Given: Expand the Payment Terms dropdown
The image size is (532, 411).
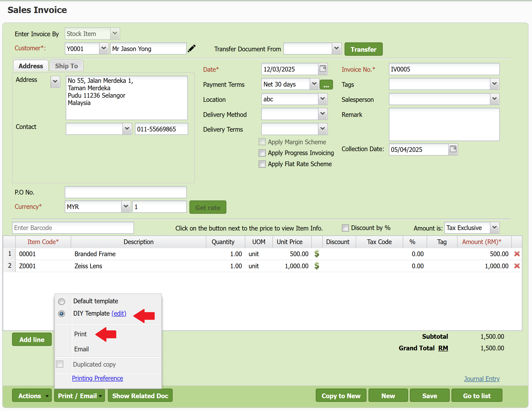Looking at the screenshot, I should click(314, 84).
